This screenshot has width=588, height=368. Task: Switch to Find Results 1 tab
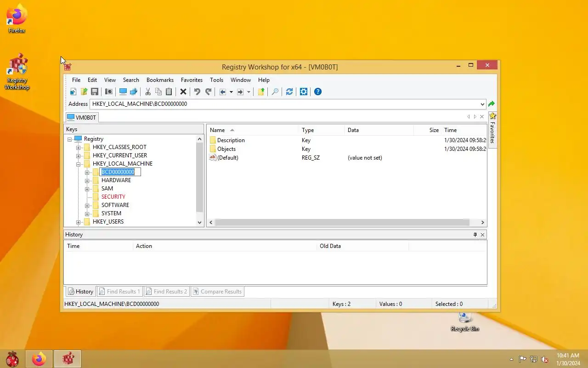pyautogui.click(x=119, y=291)
